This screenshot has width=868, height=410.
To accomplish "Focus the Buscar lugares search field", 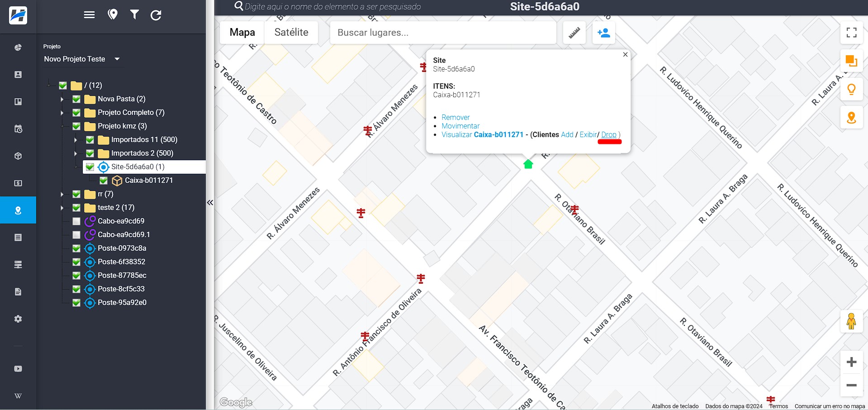I will (x=443, y=33).
